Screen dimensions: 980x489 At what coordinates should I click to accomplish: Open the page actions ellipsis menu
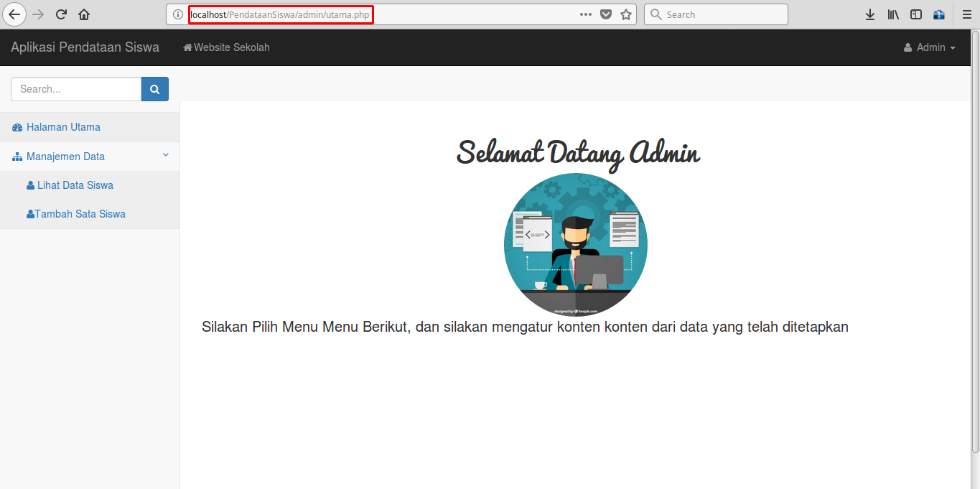point(585,14)
